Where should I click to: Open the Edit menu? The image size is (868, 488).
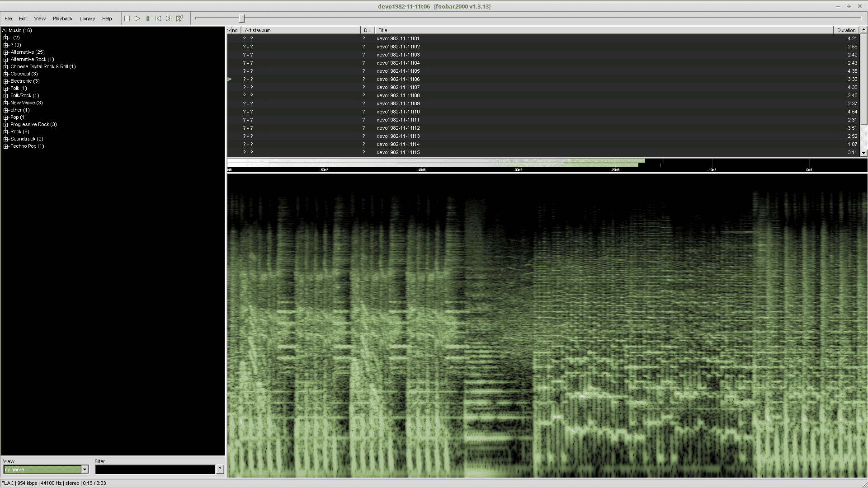click(23, 19)
